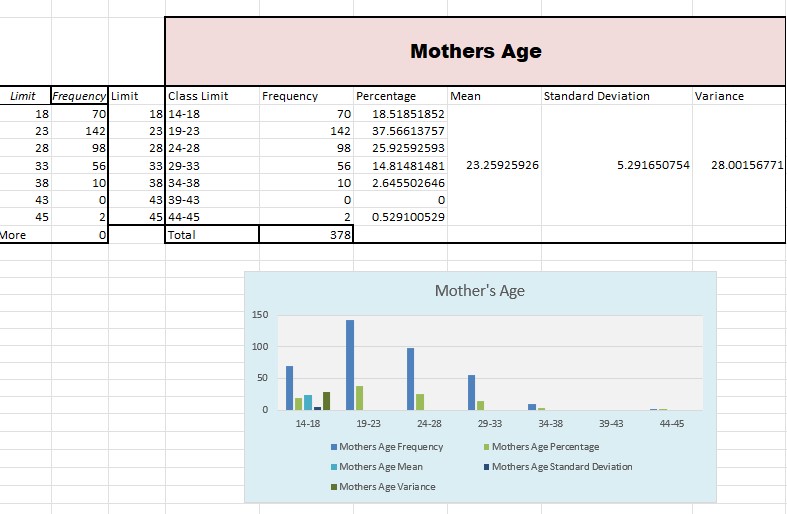The width and height of the screenshot is (787, 514).
Task: Click the Mother's Age chart title
Action: click(x=479, y=291)
